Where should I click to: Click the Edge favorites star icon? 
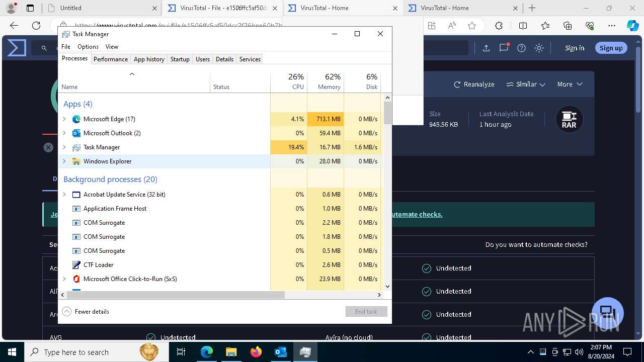[472, 26]
